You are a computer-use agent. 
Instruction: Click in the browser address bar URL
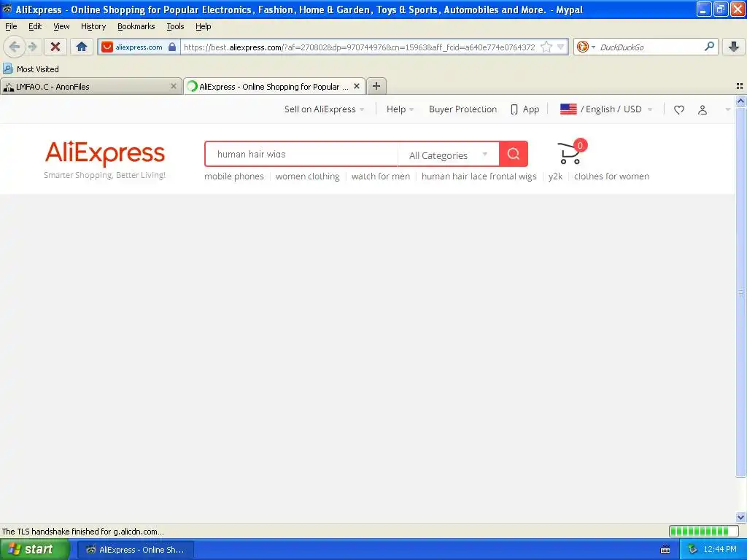tap(359, 47)
